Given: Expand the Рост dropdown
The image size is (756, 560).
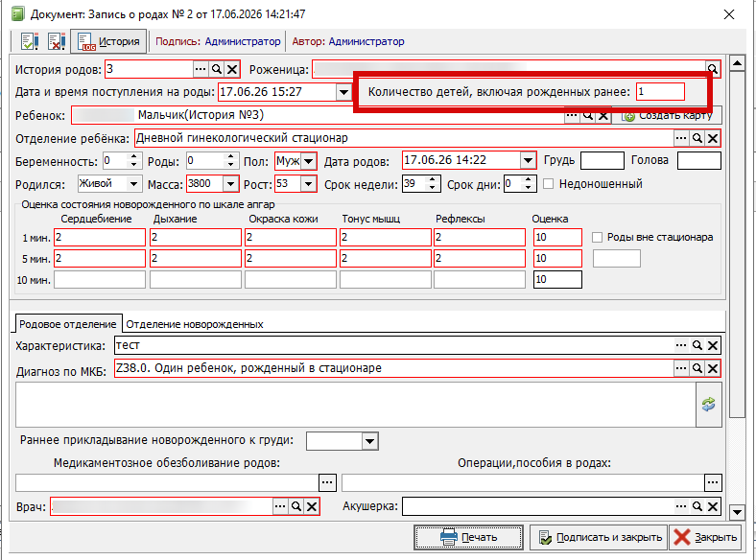Looking at the screenshot, I should 309,184.
